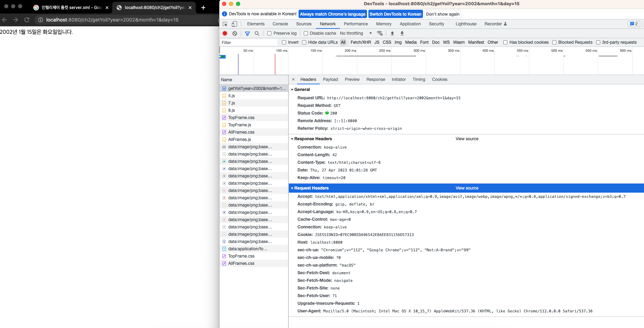Click the network Filter input field
Viewport: 644px width, 328px height.
tap(249, 42)
